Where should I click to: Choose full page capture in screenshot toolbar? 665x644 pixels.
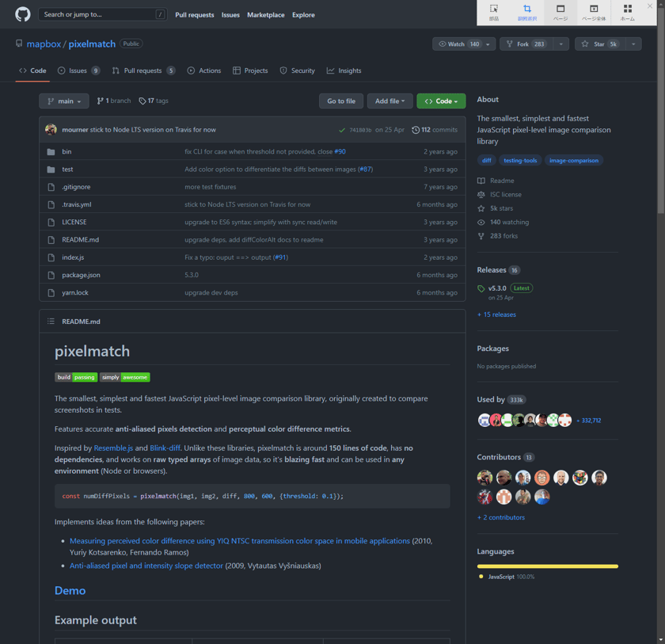click(594, 13)
